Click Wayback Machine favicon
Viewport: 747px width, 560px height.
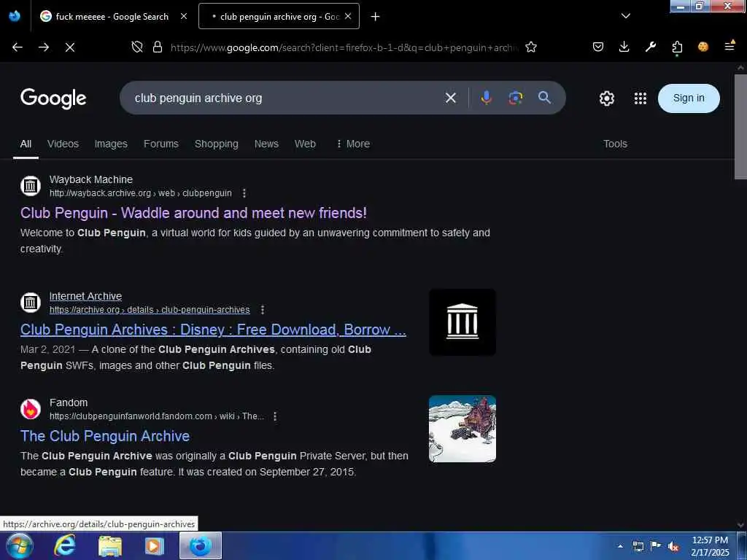point(31,186)
